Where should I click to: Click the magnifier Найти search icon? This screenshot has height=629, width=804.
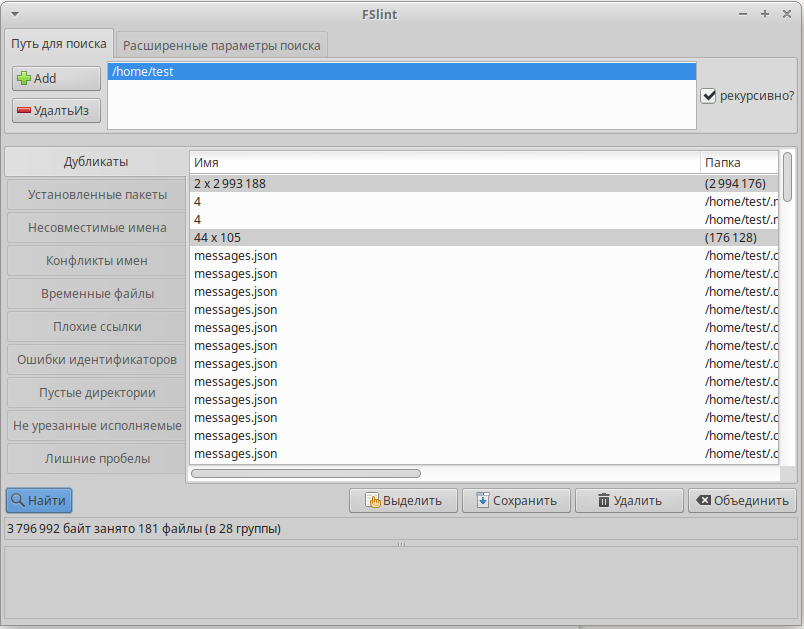pos(17,500)
